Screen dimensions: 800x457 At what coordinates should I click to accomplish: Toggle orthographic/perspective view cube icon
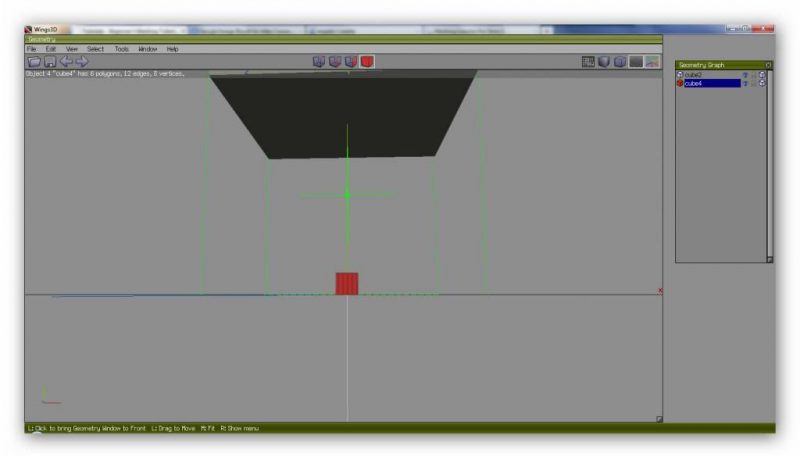click(620, 62)
